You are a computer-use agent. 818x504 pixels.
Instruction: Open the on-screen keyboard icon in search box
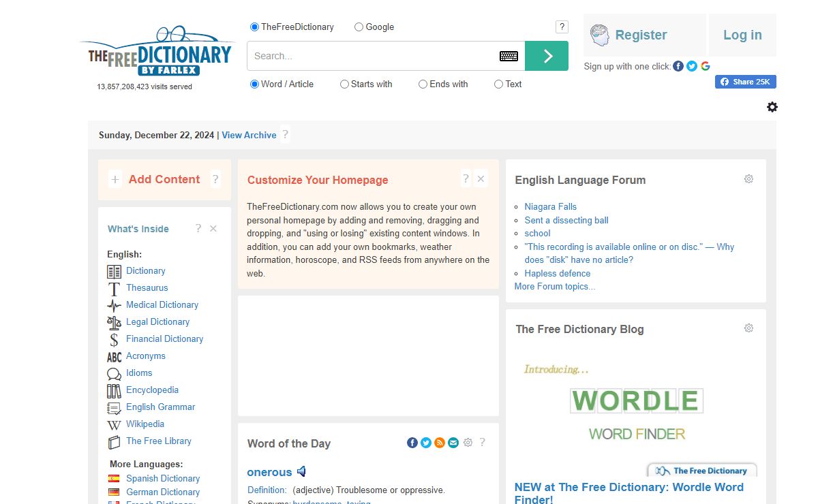(x=509, y=56)
